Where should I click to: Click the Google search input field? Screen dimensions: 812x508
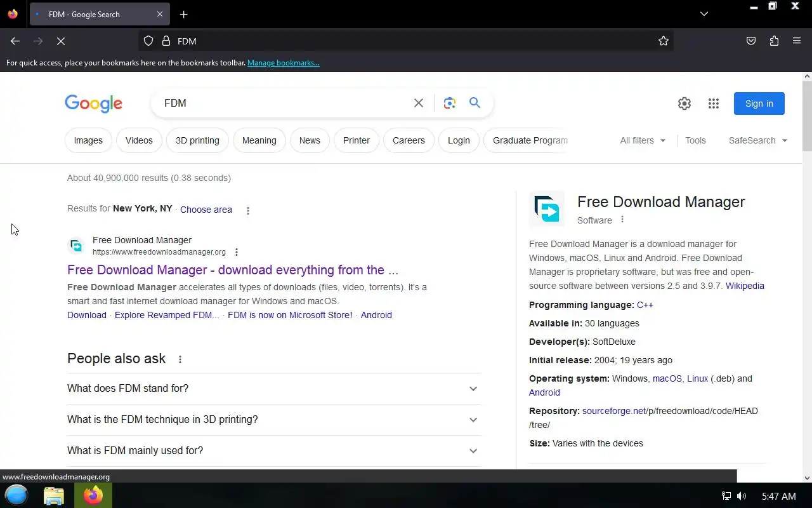285,103
